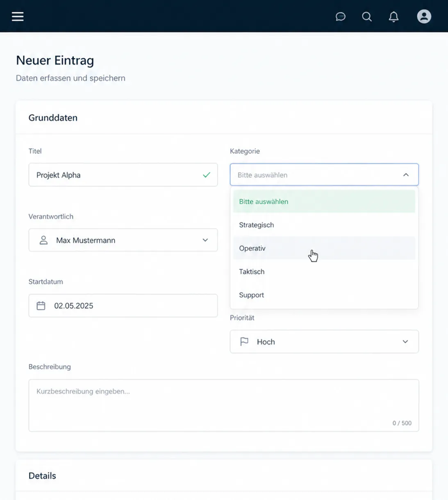Screen dimensions: 448x500
Task: Expand the Priorität dropdown showing Hoch
Action: (x=324, y=341)
